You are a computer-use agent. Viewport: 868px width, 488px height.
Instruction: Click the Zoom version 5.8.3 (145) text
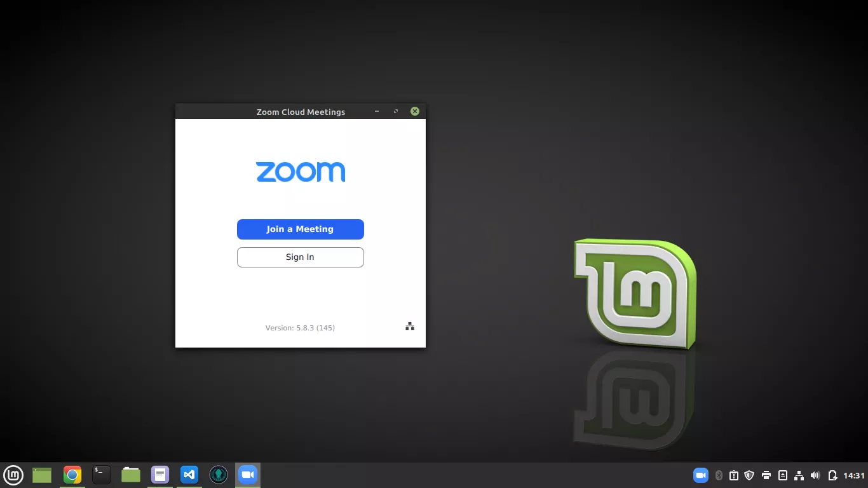click(300, 328)
